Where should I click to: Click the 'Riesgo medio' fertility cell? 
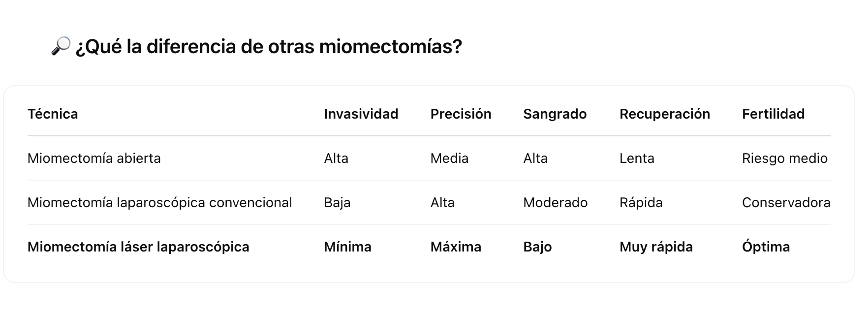coord(784,158)
